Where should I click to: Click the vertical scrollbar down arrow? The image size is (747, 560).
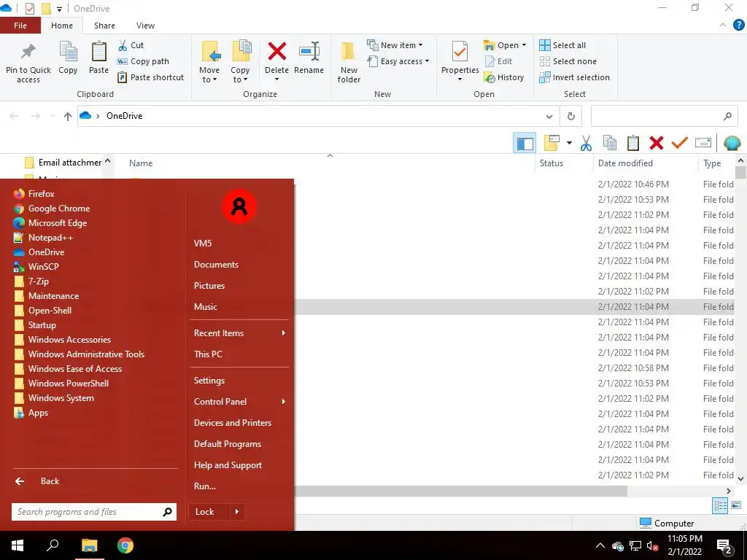(740, 479)
